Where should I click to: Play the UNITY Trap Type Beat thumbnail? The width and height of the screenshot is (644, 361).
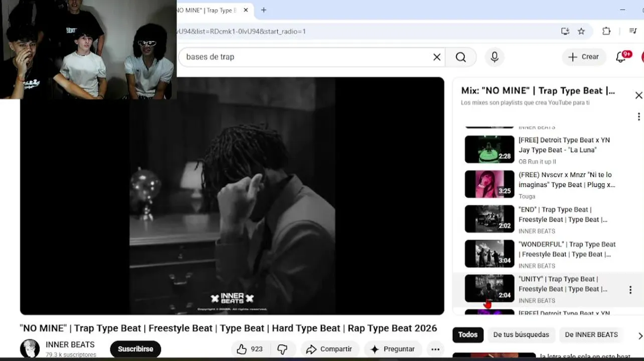(490, 288)
